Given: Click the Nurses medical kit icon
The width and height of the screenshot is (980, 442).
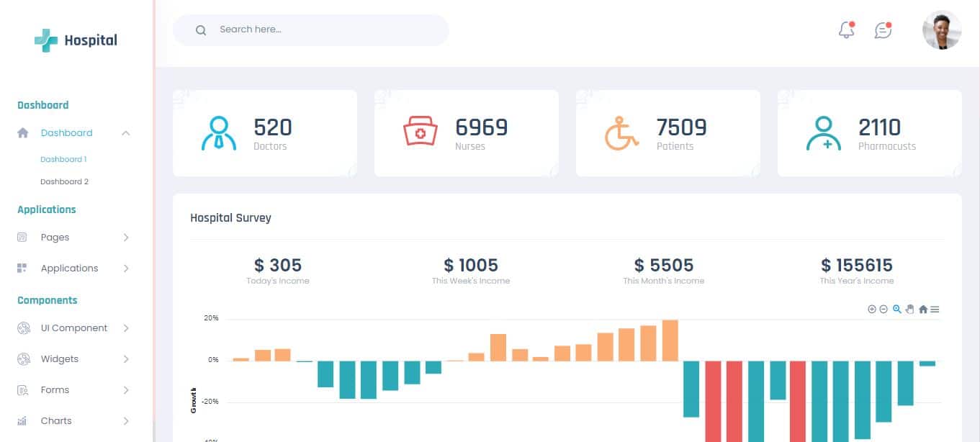Looking at the screenshot, I should (420, 132).
